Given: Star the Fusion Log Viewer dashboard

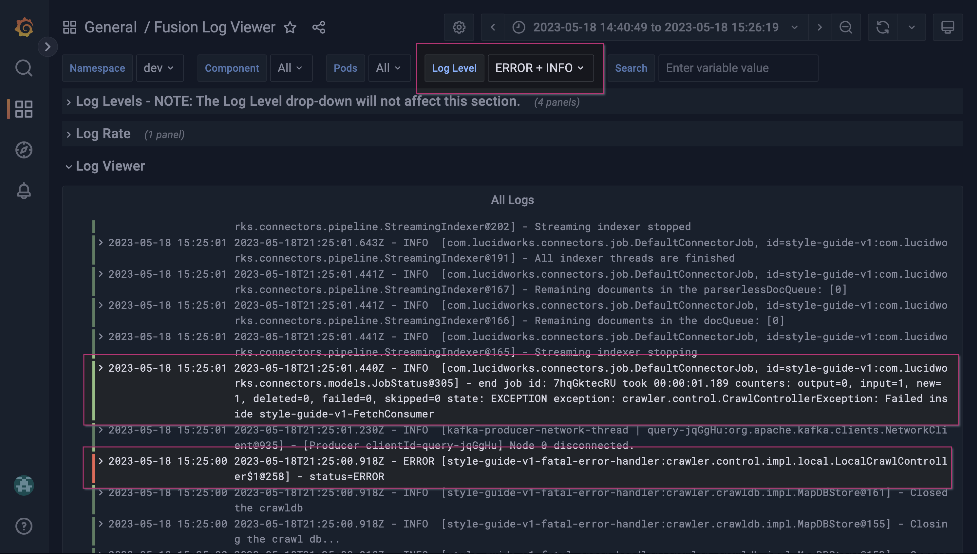Looking at the screenshot, I should click(290, 27).
